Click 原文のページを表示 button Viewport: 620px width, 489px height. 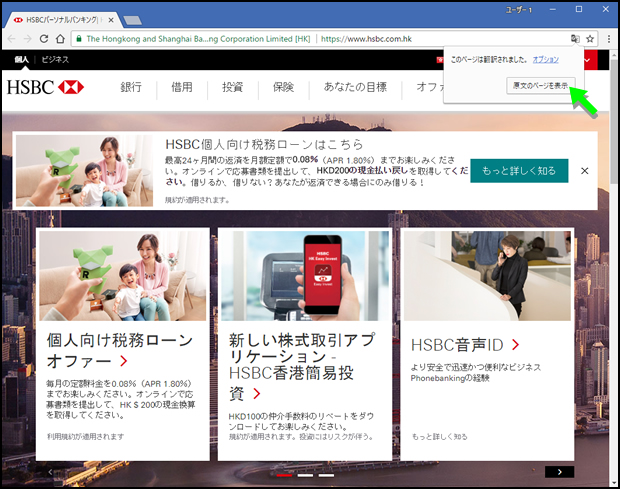tap(541, 85)
